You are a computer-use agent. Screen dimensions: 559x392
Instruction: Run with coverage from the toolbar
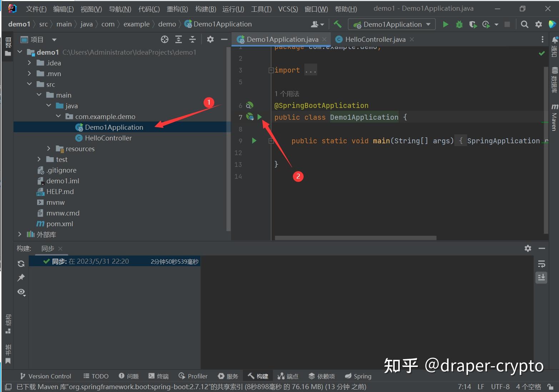point(473,24)
